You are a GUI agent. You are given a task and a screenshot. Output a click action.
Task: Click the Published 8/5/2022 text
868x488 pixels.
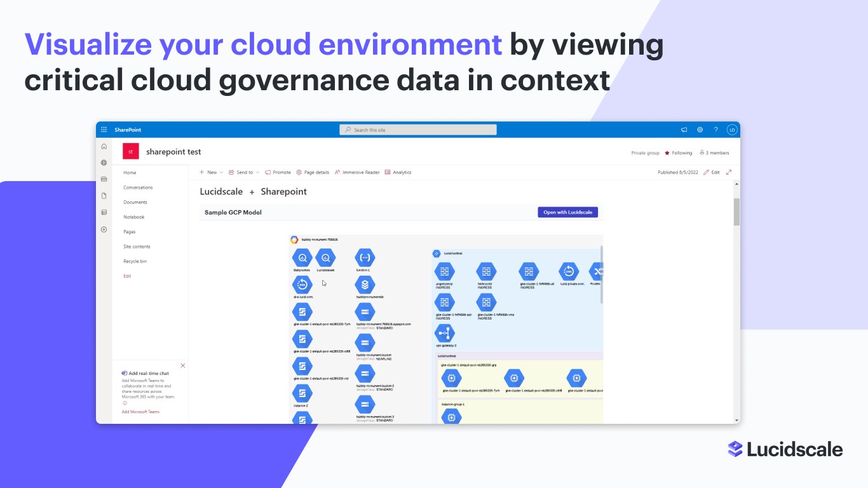click(678, 172)
